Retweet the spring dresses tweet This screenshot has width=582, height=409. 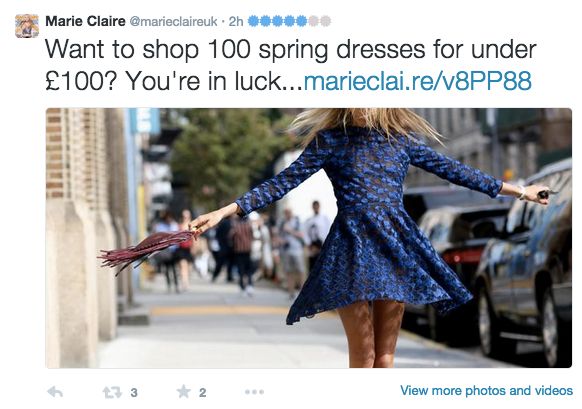click(x=112, y=392)
